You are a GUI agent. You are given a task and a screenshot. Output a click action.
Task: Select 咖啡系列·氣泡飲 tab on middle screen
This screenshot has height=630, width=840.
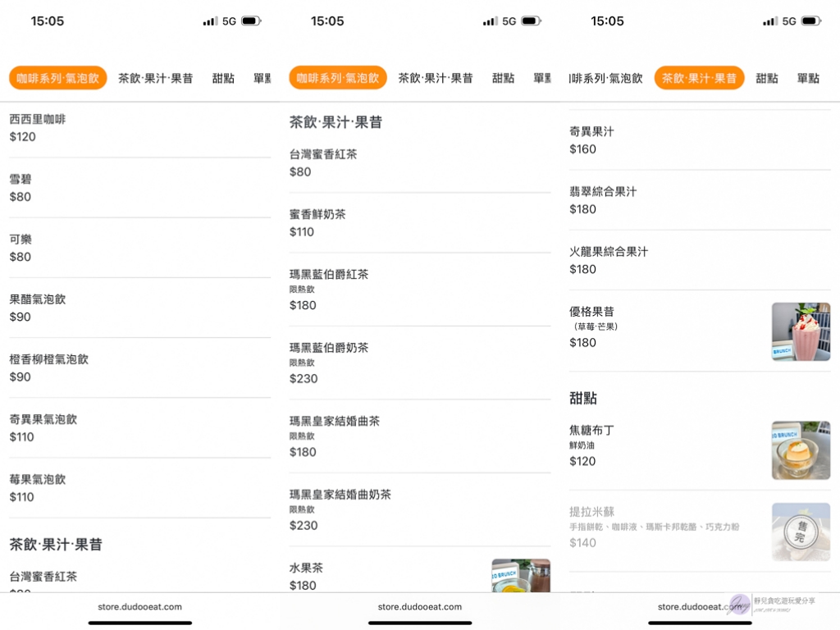coord(338,78)
